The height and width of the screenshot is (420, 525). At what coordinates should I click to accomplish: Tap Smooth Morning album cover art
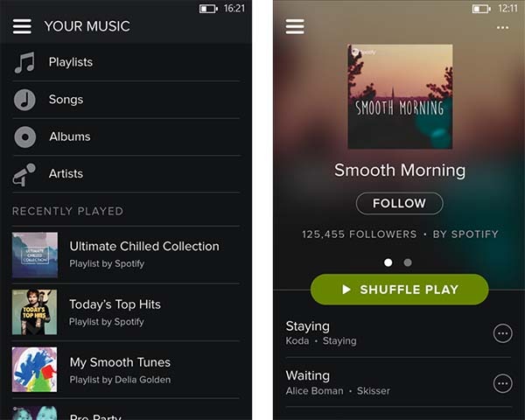[x=400, y=96]
